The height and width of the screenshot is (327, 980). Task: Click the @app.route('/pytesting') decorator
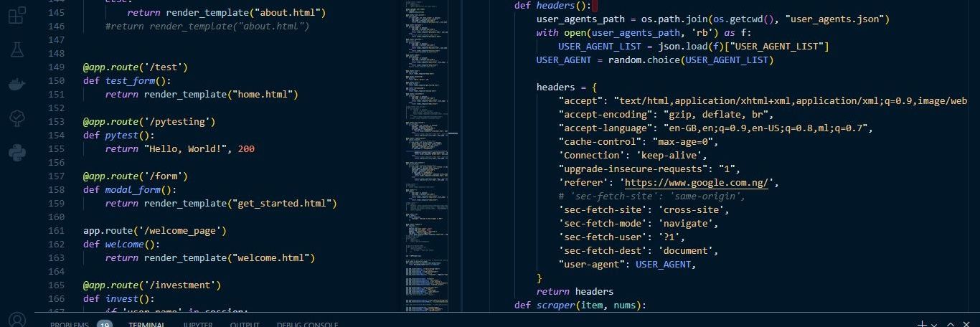coord(149,121)
